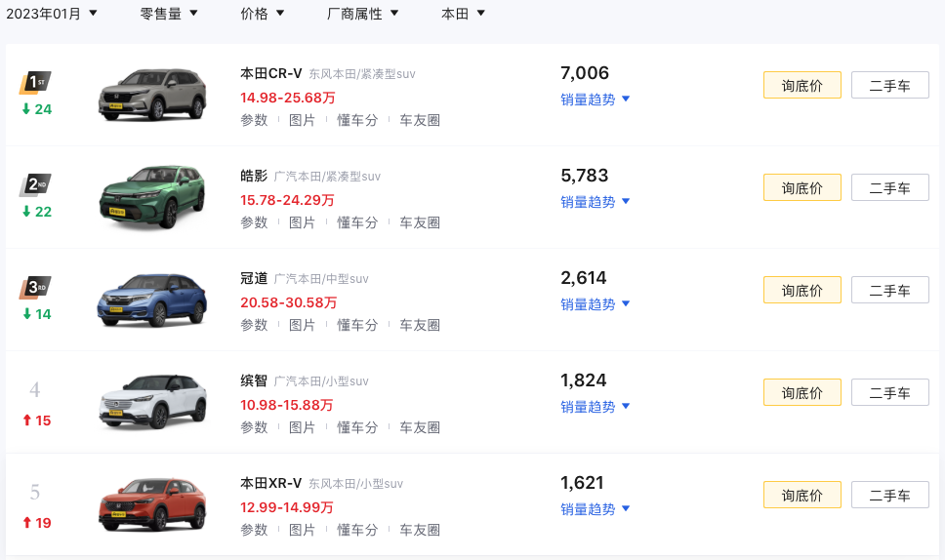This screenshot has height=560, width=945.
Task: Open the blue 冠道 car image
Action: coord(152,300)
